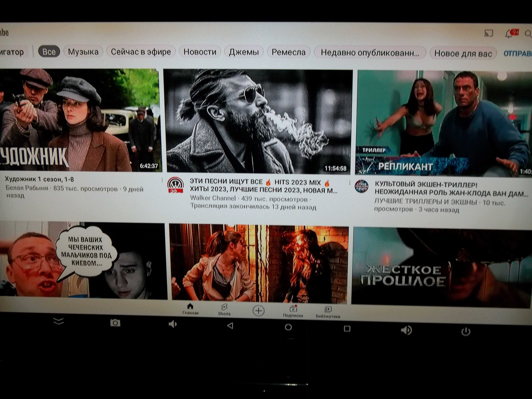The width and height of the screenshot is (532, 399).
Task: Select the Новости filter chip
Action: click(x=200, y=52)
